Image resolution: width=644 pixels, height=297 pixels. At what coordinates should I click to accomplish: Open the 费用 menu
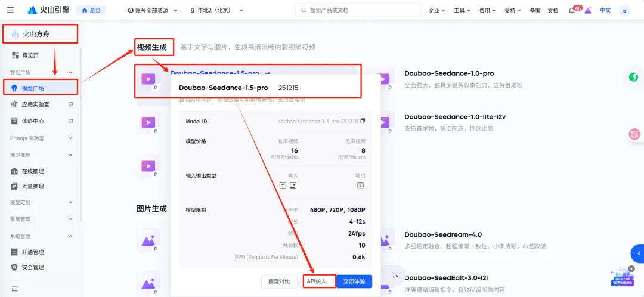(487, 10)
